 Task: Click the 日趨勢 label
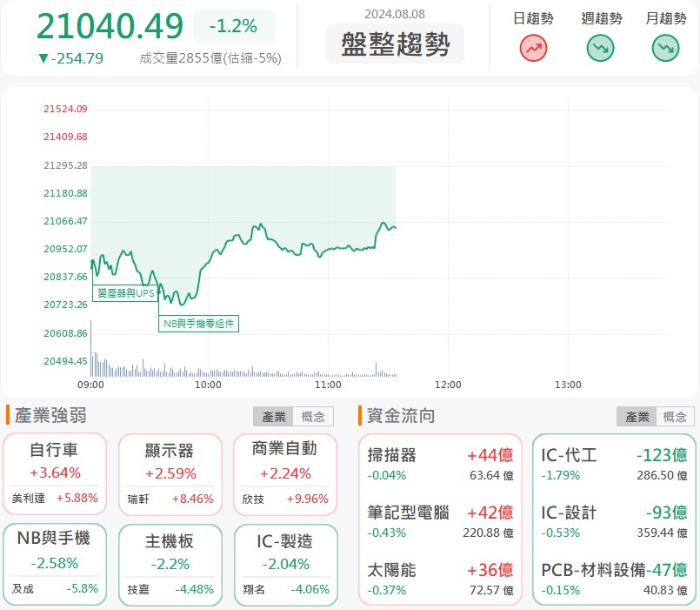533,18
